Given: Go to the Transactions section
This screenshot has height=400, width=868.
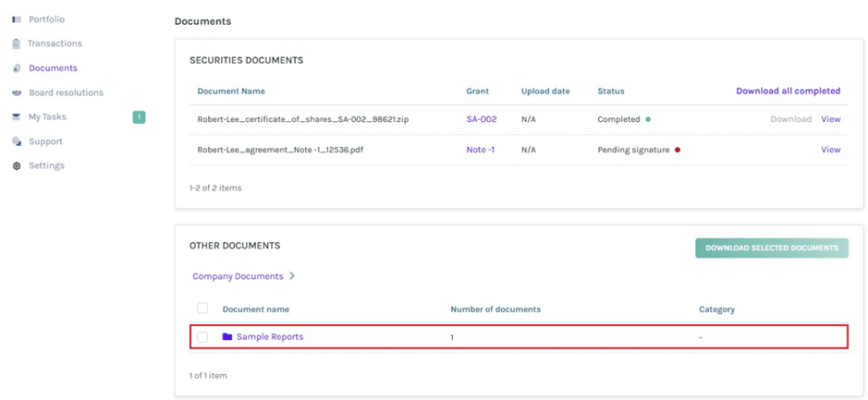Looking at the screenshot, I should tap(55, 43).
